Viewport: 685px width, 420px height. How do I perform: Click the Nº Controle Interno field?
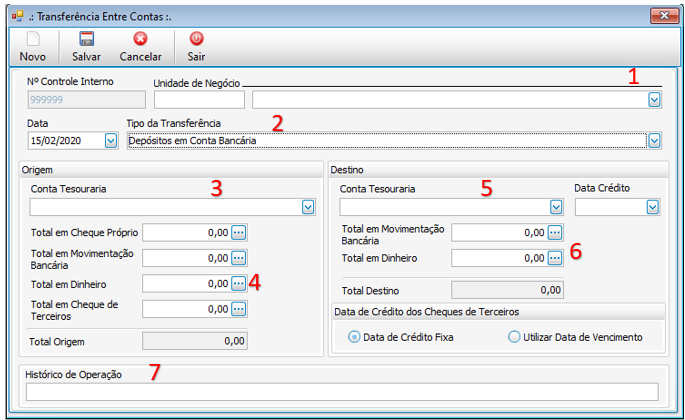(x=86, y=100)
